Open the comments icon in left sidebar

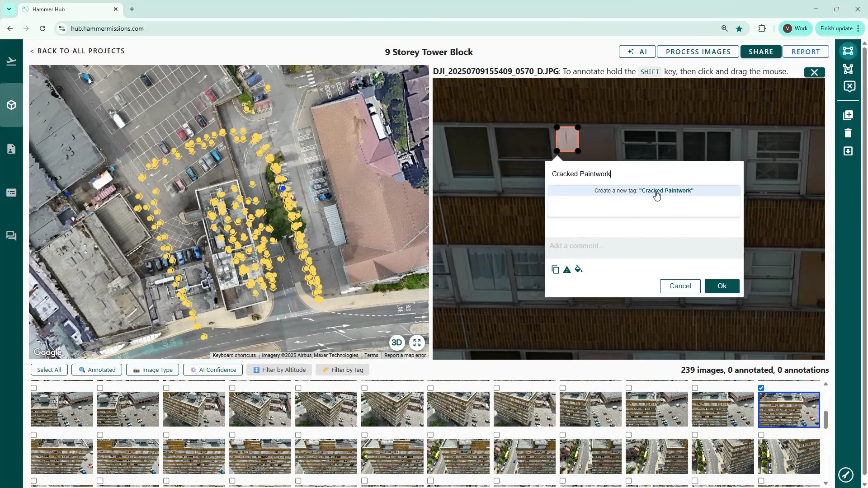[x=11, y=236]
